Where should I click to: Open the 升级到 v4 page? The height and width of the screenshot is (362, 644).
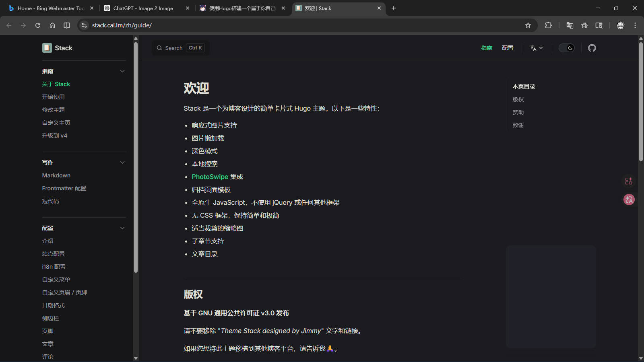55,136
